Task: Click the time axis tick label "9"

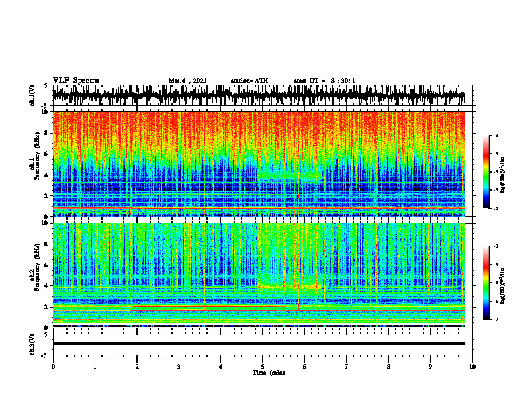Action: pos(430,367)
